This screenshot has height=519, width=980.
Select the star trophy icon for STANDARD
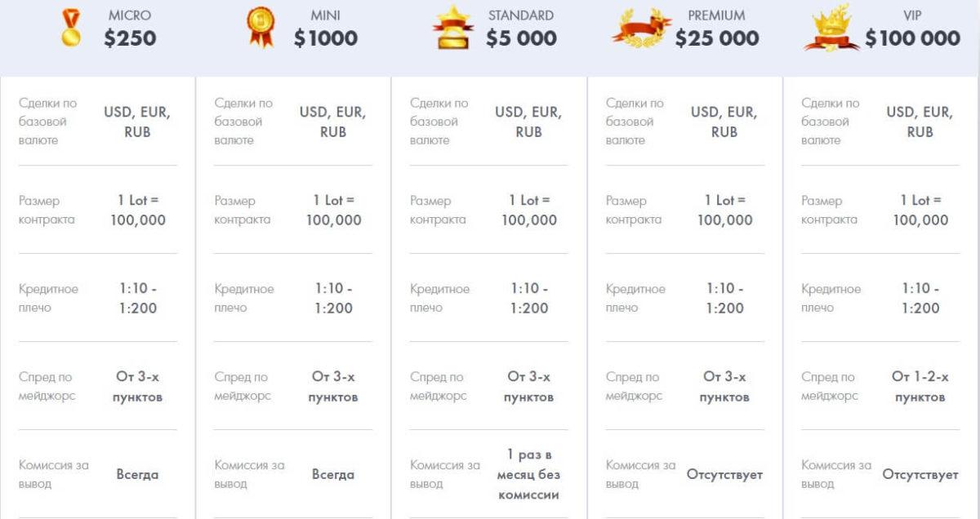click(x=453, y=28)
